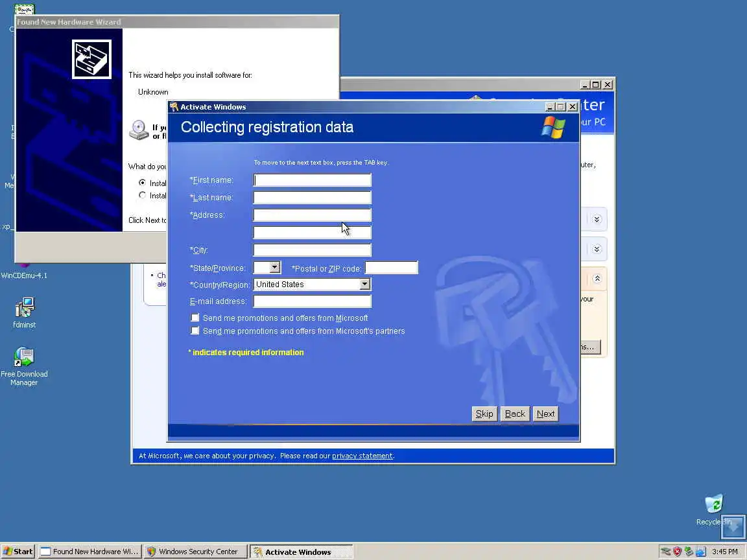Click the City text field
Image resolution: width=747 pixels, height=560 pixels.
(312, 250)
